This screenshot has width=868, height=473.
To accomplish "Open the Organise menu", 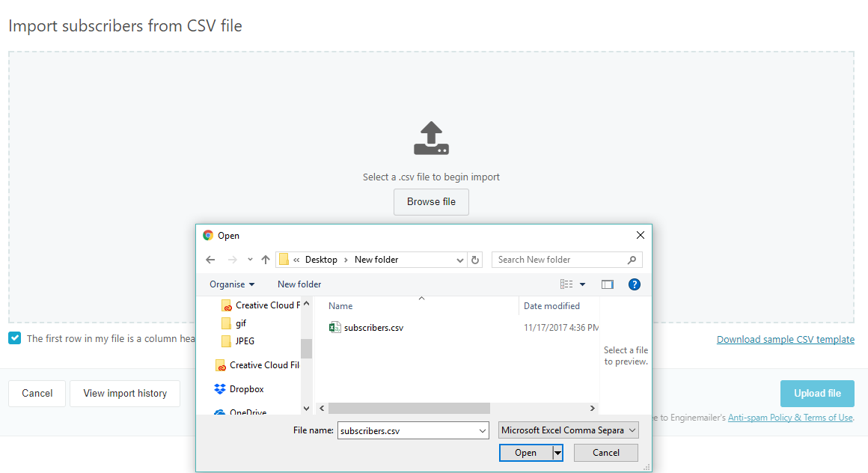I will pyautogui.click(x=232, y=284).
